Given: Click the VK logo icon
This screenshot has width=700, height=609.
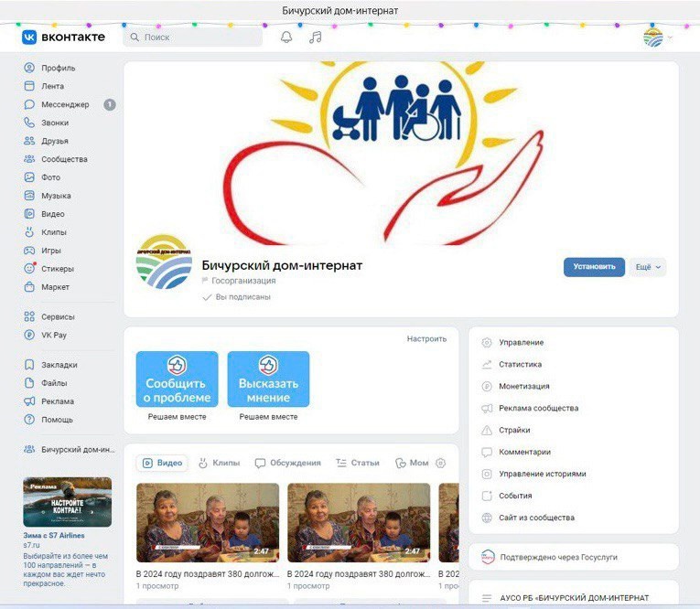Looking at the screenshot, I should pyautogui.click(x=29, y=37).
